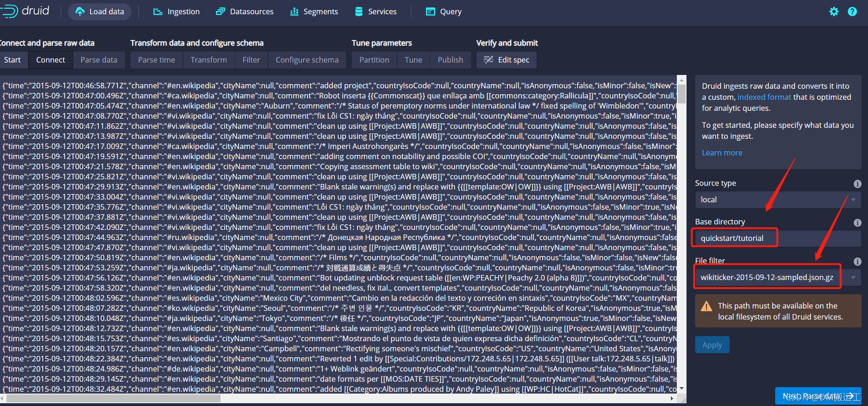
Task: Click the horizontal scrollbar of raw data
Action: [113, 398]
